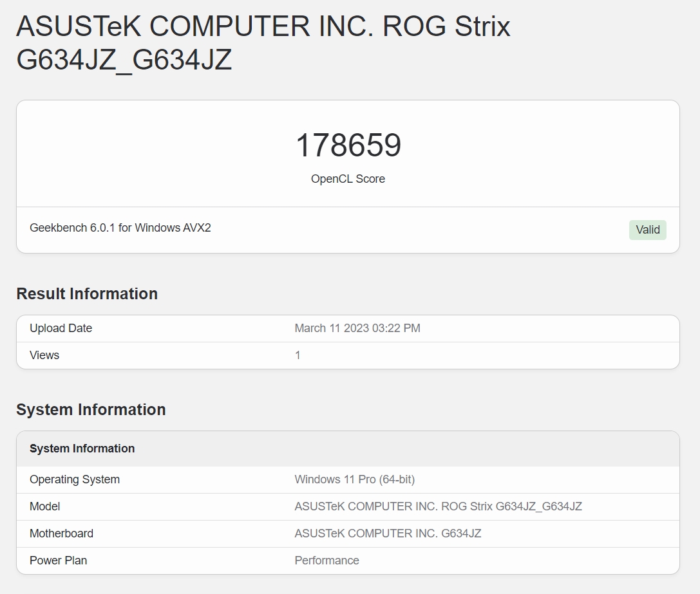Click the Power Plan label
Screen dimensions: 700x594
click(x=58, y=561)
